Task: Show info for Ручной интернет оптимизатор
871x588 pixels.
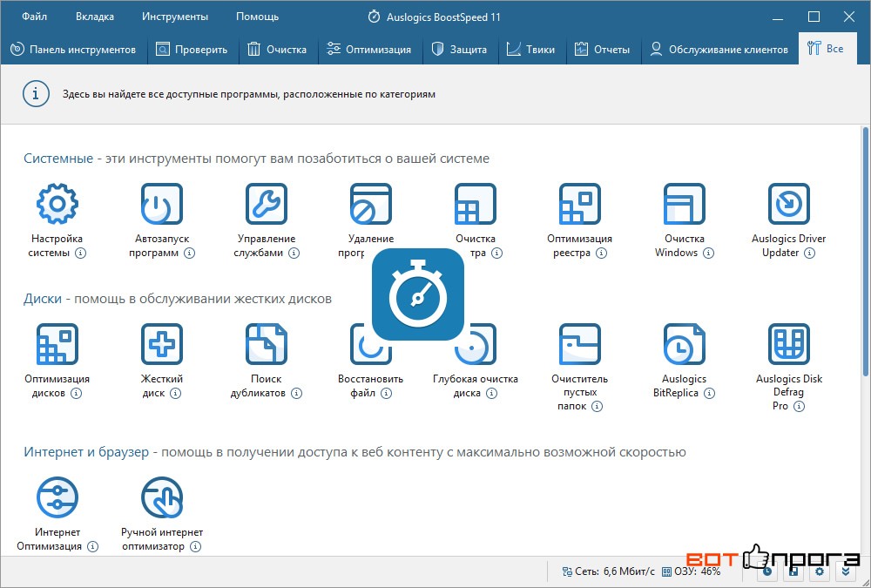Action: (x=195, y=547)
